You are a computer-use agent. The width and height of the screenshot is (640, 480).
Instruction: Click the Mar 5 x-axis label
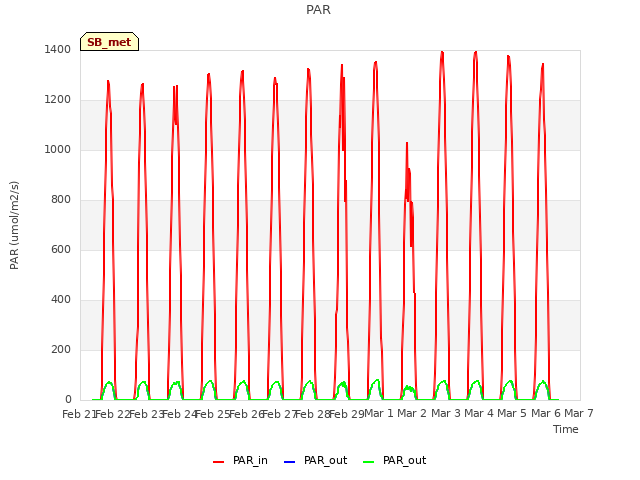(x=512, y=413)
